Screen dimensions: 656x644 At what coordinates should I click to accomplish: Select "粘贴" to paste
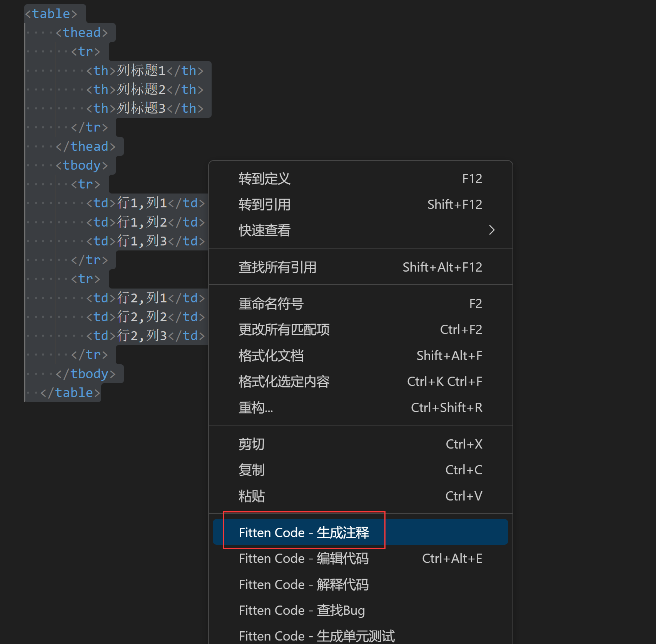[x=252, y=496]
